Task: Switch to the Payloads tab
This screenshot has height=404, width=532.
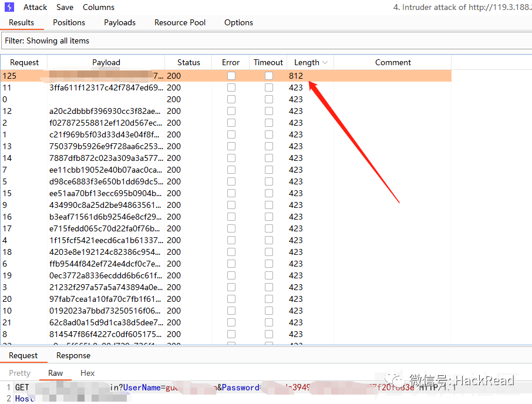Action: 120,22
